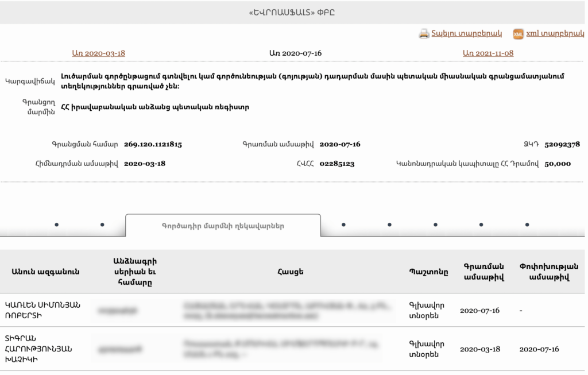The image size is (588, 375).
Task: Select the Առ 2020-07-16 current date
Action: pyautogui.click(x=296, y=53)
